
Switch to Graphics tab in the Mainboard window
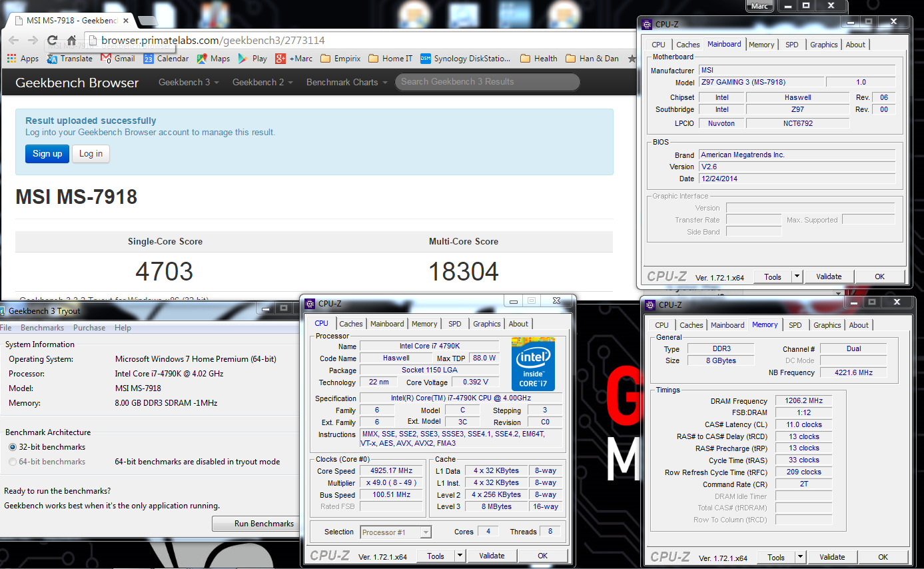824,45
